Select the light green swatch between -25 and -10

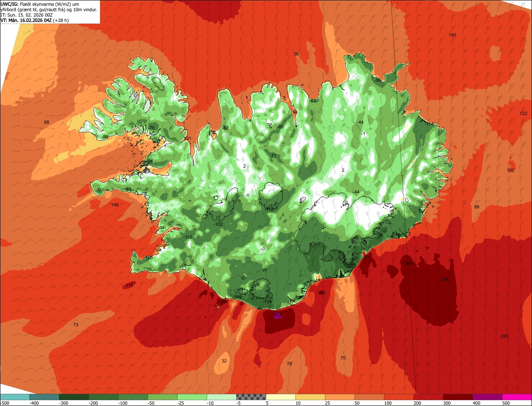coord(192,397)
